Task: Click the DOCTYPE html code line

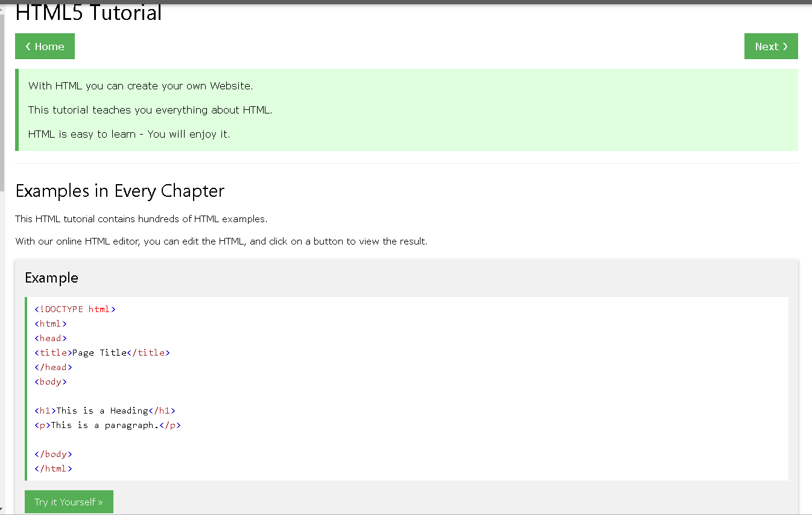Action: tap(75, 309)
